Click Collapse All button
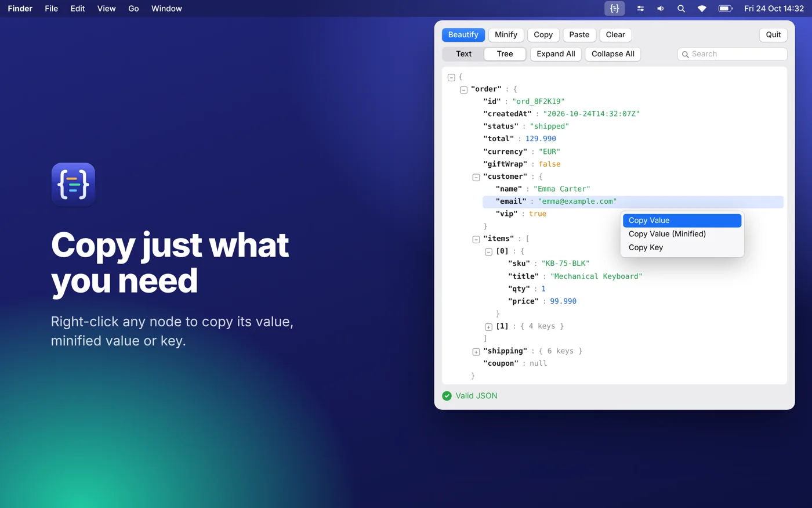812x508 pixels. 613,54
